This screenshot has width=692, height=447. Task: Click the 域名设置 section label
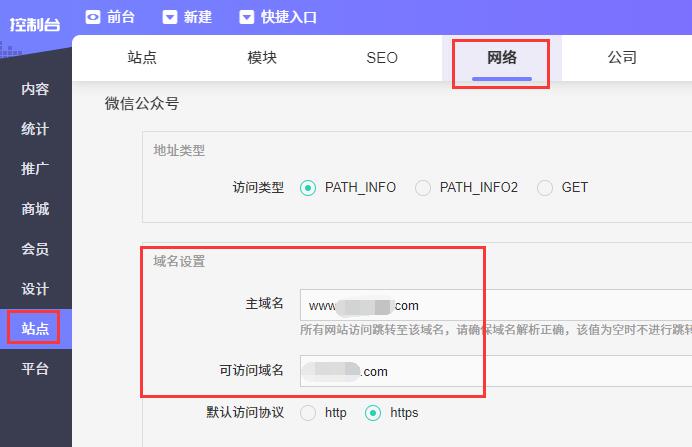point(179,261)
